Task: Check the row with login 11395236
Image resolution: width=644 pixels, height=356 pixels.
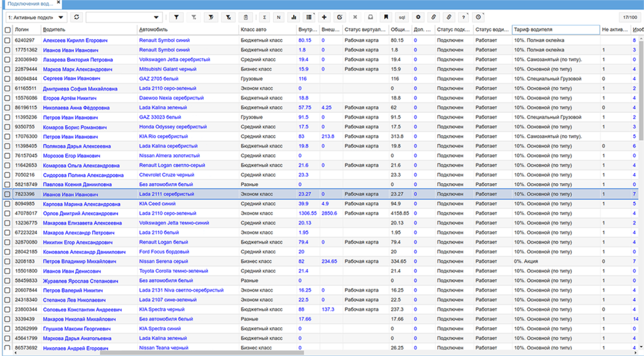Action: [x=8, y=118]
